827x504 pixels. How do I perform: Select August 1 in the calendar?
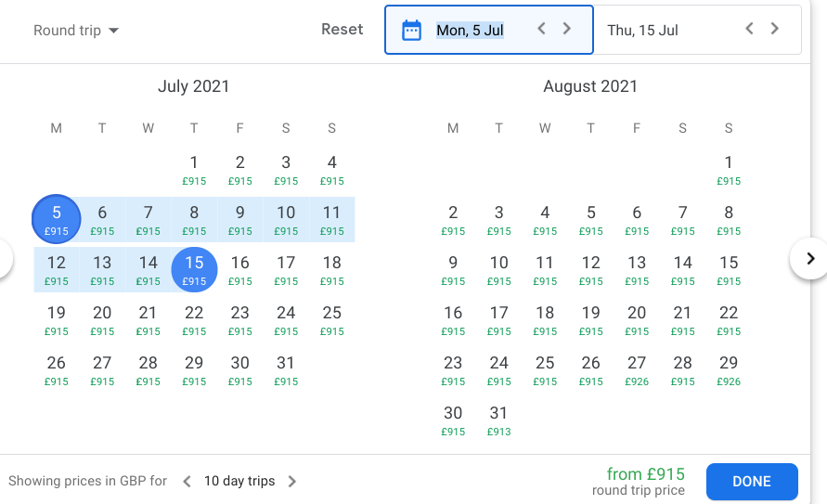(x=729, y=169)
